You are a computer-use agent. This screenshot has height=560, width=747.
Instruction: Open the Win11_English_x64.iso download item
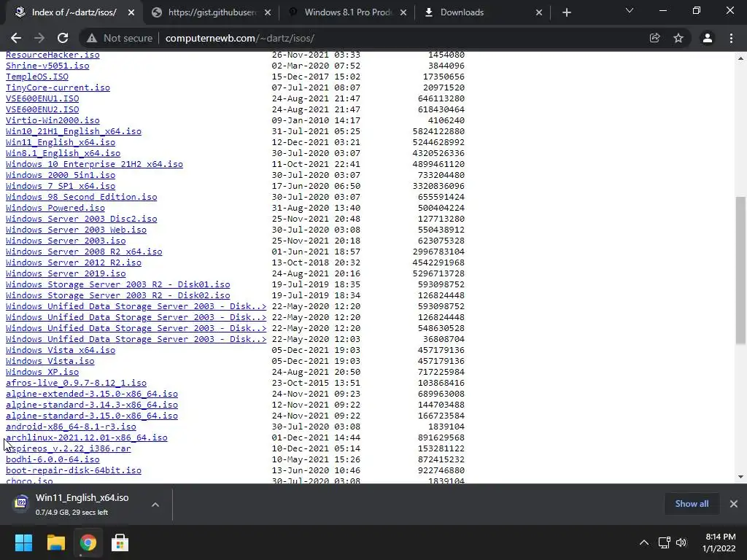tap(81, 504)
